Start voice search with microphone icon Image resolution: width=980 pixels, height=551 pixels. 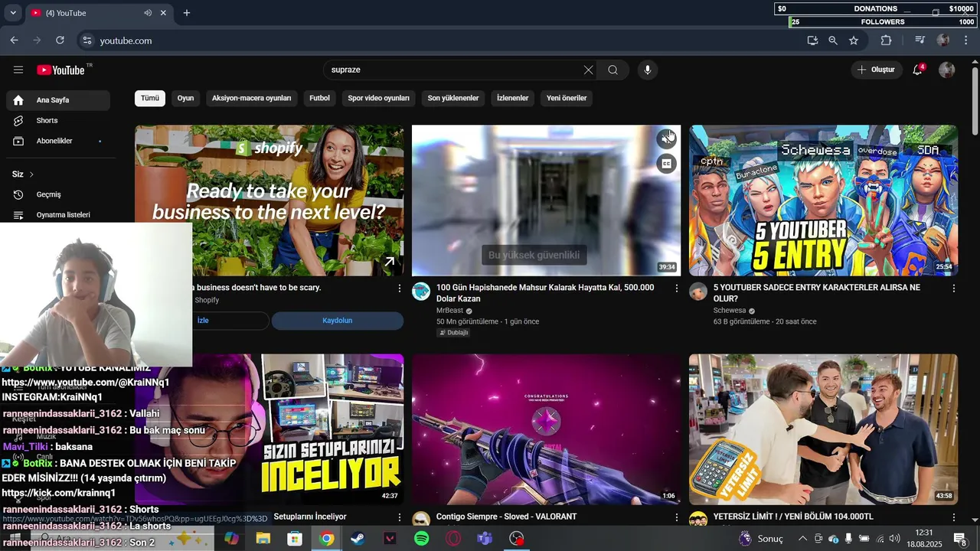click(648, 70)
